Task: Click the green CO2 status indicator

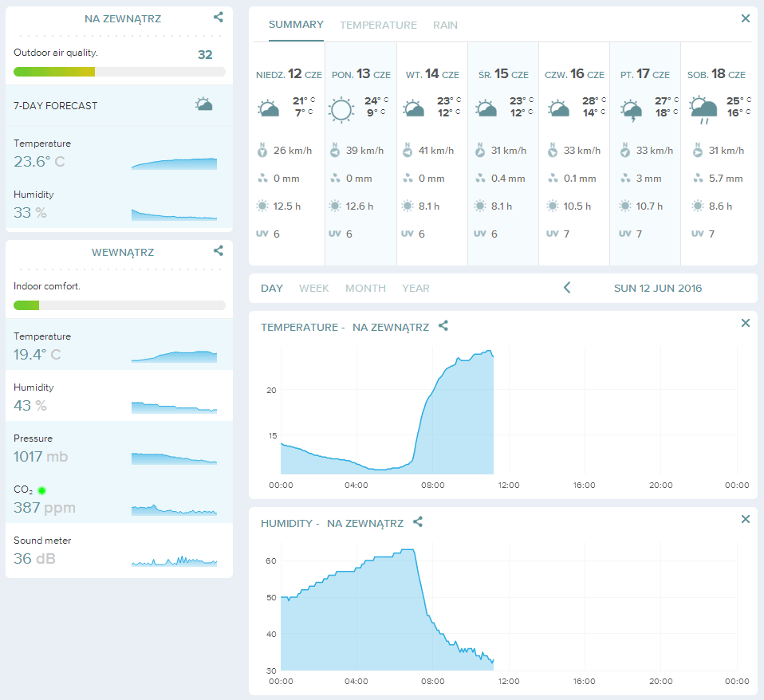Action: pyautogui.click(x=41, y=490)
